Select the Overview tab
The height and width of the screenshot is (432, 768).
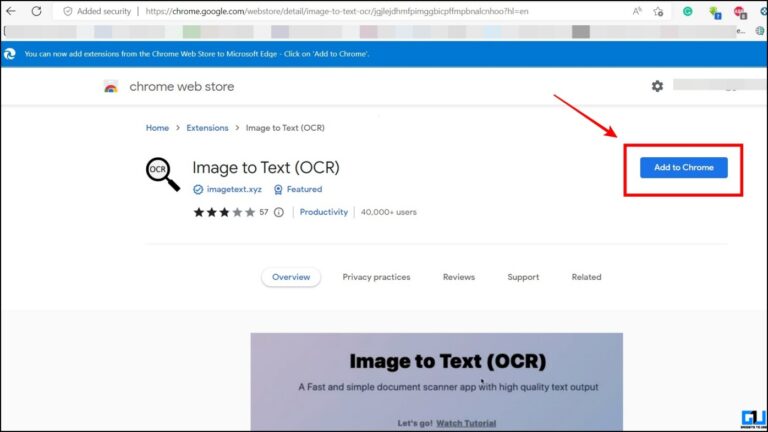pos(291,277)
